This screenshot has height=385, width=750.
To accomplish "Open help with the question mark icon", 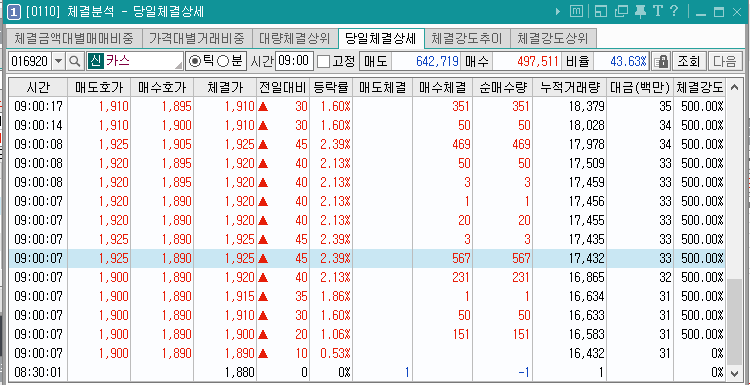I will (x=674, y=12).
